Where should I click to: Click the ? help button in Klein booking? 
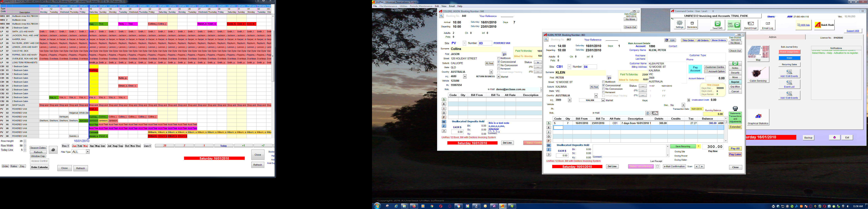click(549, 155)
